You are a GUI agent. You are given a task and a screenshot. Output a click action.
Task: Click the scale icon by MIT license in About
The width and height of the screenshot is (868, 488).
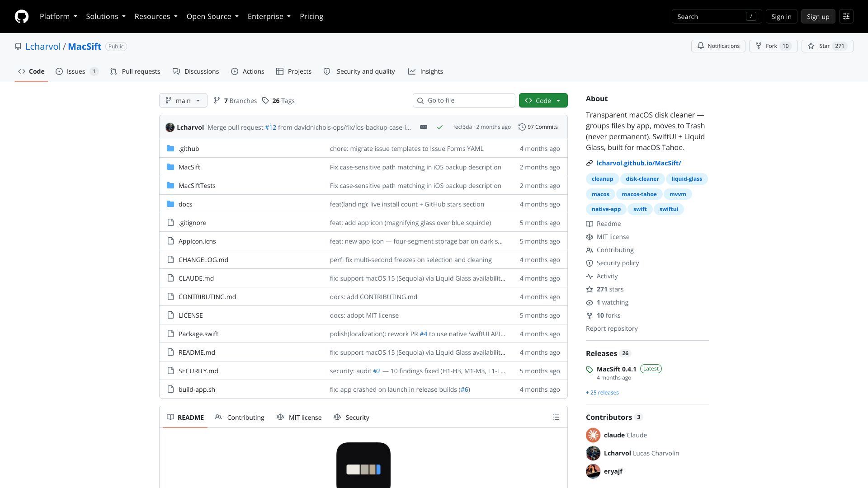click(590, 237)
